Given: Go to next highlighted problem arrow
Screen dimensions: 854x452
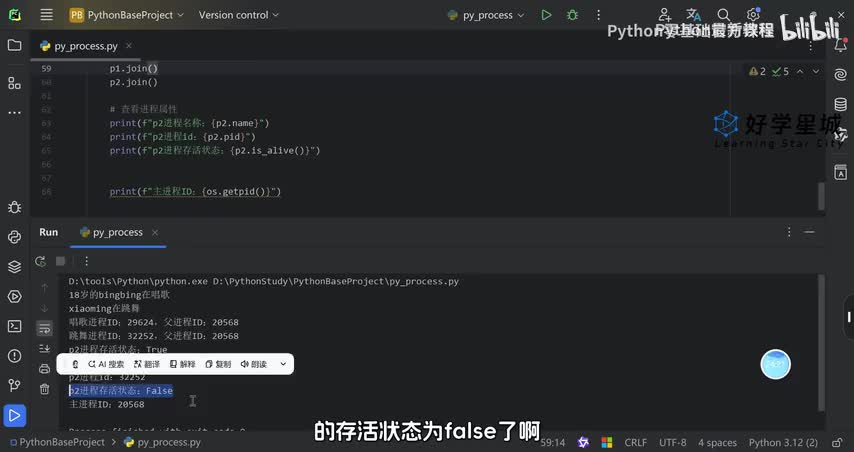Looking at the screenshot, I should [x=816, y=71].
